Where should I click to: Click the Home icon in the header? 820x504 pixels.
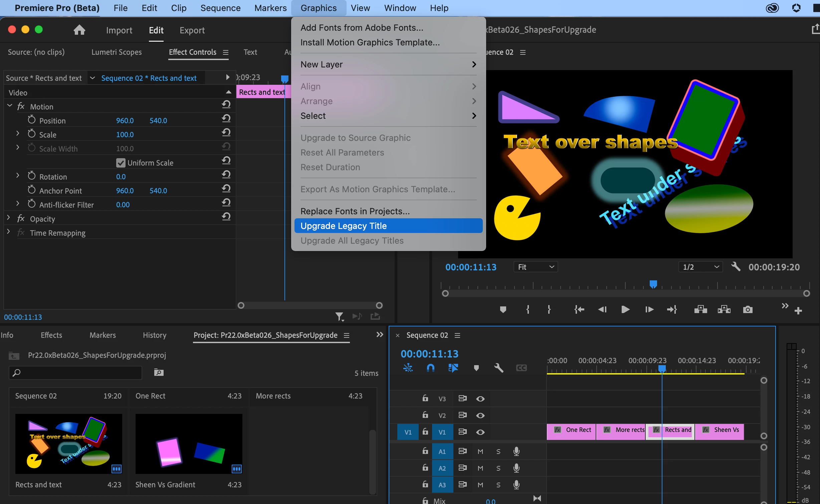coord(79,30)
